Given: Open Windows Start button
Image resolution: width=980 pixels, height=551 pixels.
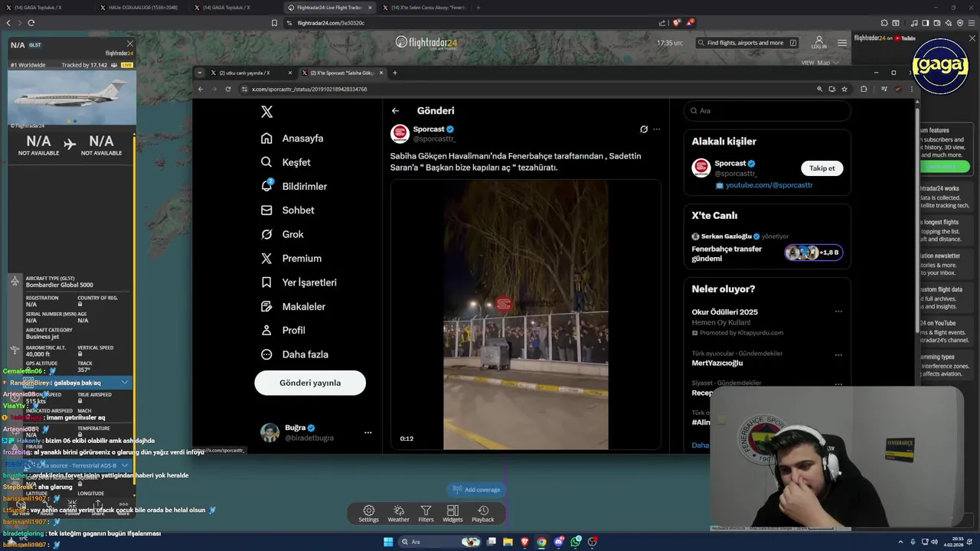Looking at the screenshot, I should point(388,542).
